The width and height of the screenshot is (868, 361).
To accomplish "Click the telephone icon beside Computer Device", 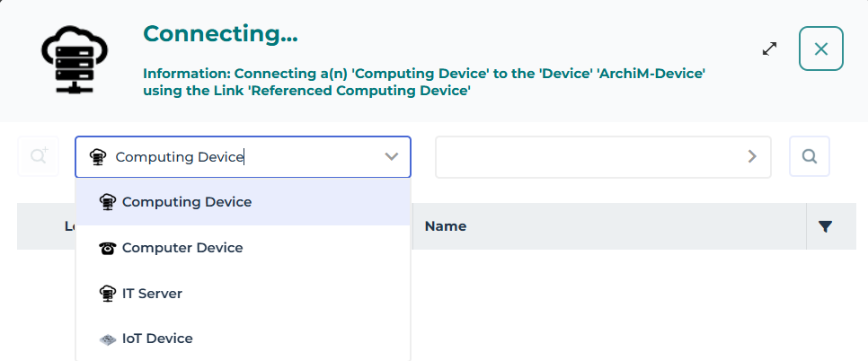I will (x=108, y=248).
